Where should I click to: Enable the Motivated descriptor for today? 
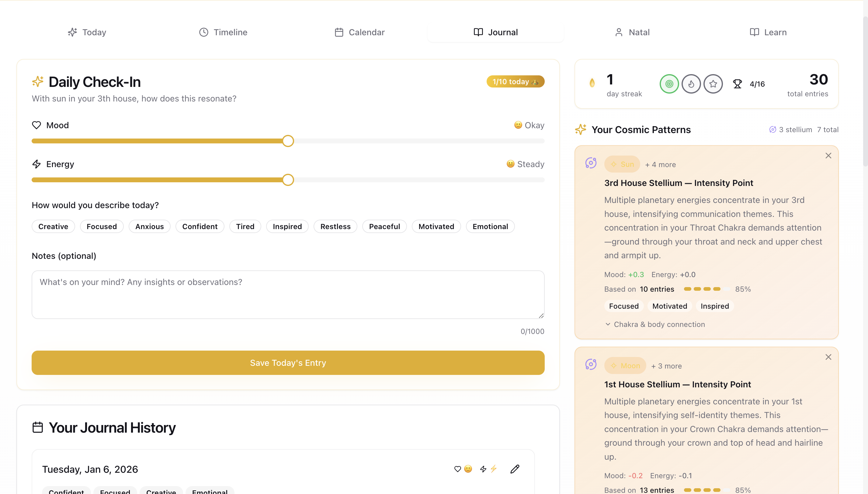pyautogui.click(x=436, y=226)
